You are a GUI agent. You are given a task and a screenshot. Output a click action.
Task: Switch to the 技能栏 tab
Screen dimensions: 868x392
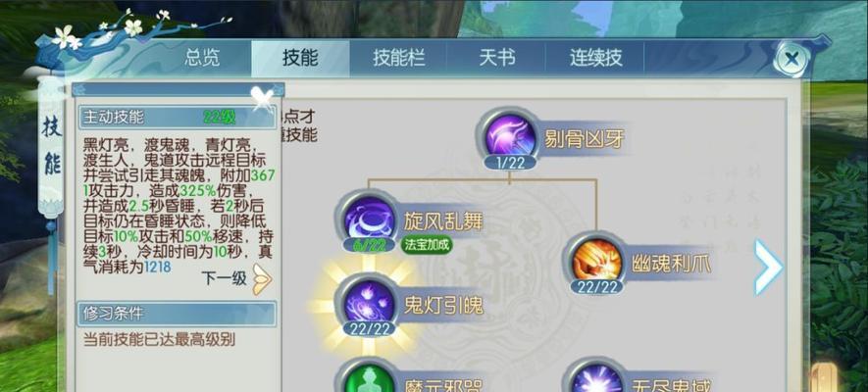click(x=398, y=58)
